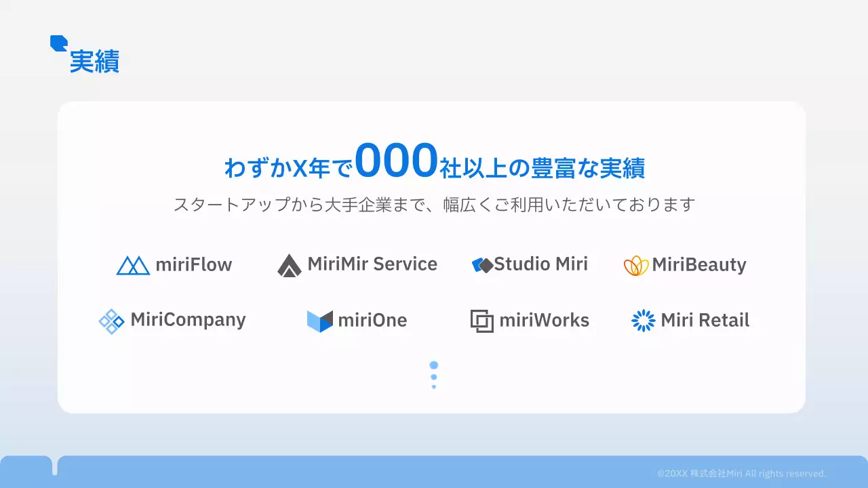Click the Miri Retail company name text
Viewport: 868px width, 488px height.
coord(705,321)
